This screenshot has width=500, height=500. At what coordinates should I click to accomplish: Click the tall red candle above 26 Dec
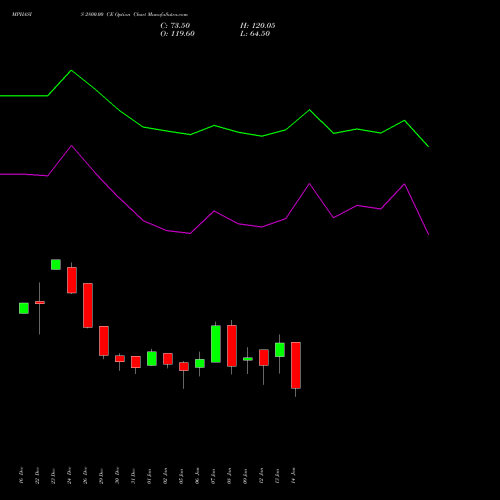[x=88, y=305]
